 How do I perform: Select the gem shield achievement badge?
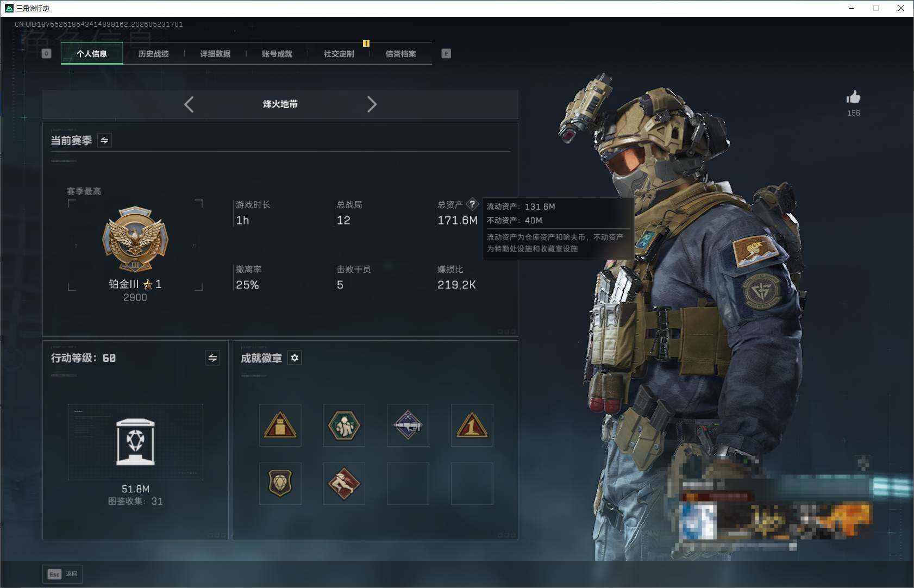(x=280, y=483)
